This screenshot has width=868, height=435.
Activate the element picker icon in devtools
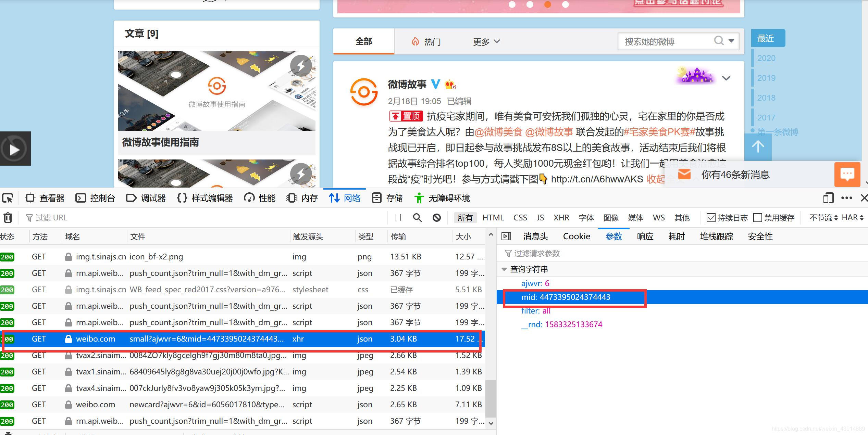pyautogui.click(x=7, y=198)
